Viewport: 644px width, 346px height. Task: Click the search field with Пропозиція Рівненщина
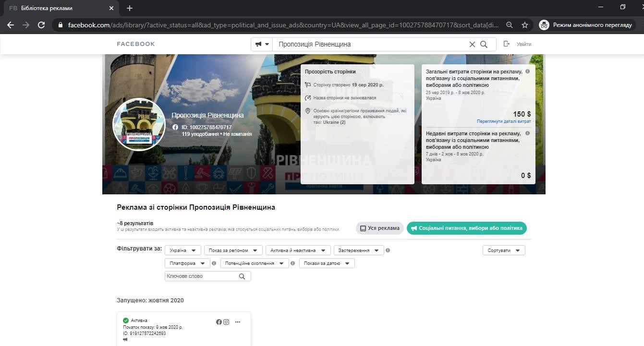370,44
